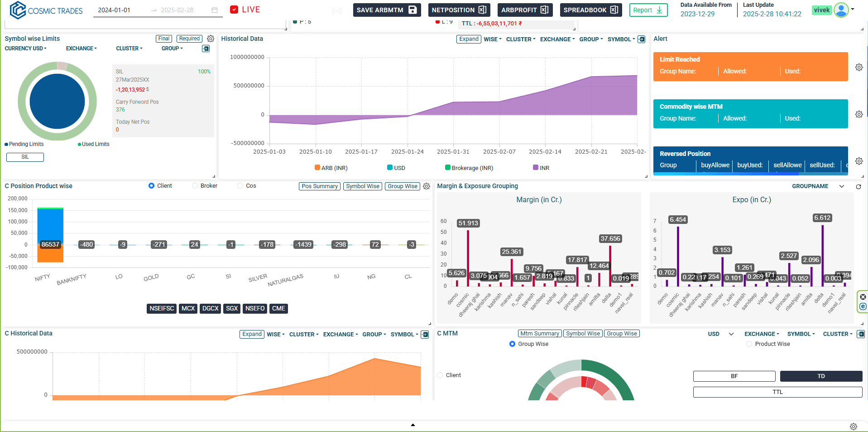Open Commodity wise MTM alert settings gear

(x=858, y=114)
